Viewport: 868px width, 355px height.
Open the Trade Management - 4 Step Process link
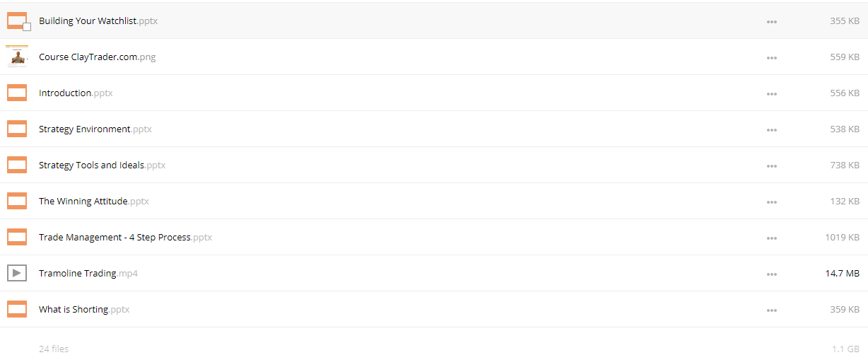tap(115, 238)
